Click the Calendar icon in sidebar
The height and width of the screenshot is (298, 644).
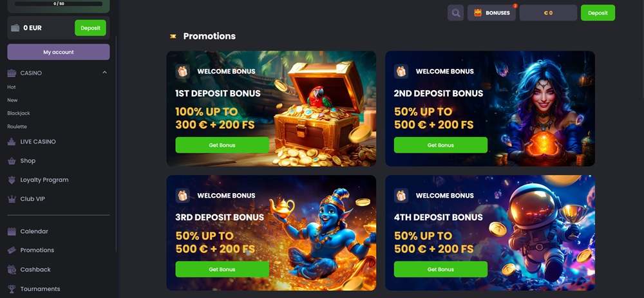pos(12,232)
